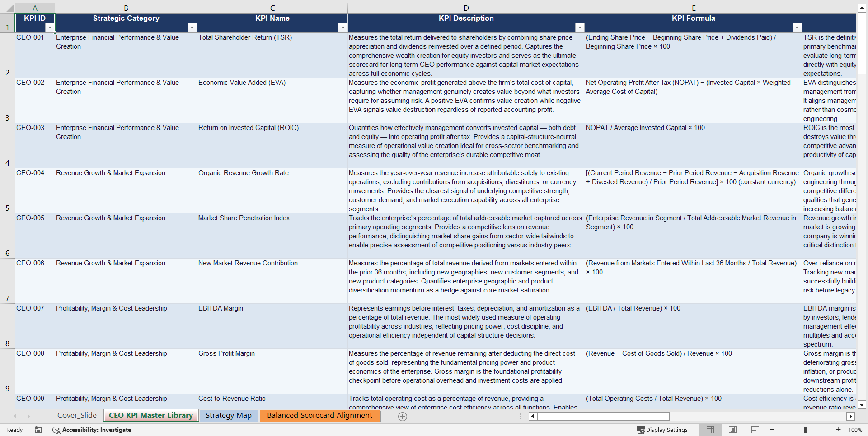Open Display Settings
This screenshot has height=436, width=868.
pyautogui.click(x=662, y=430)
